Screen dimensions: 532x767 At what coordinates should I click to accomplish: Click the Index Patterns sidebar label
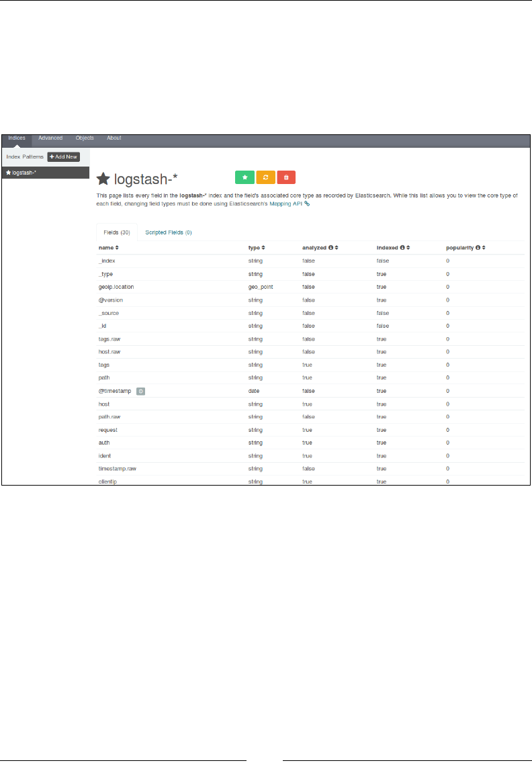coord(25,157)
